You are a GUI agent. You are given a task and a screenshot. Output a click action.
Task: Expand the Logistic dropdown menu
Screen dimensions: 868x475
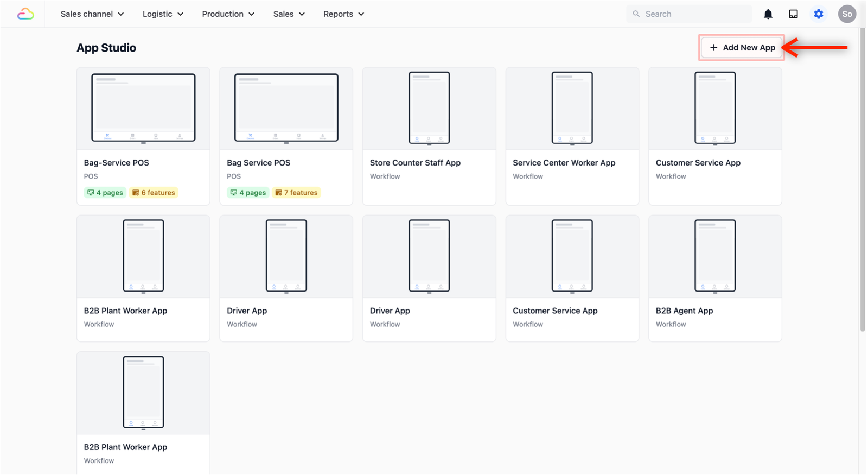point(163,14)
